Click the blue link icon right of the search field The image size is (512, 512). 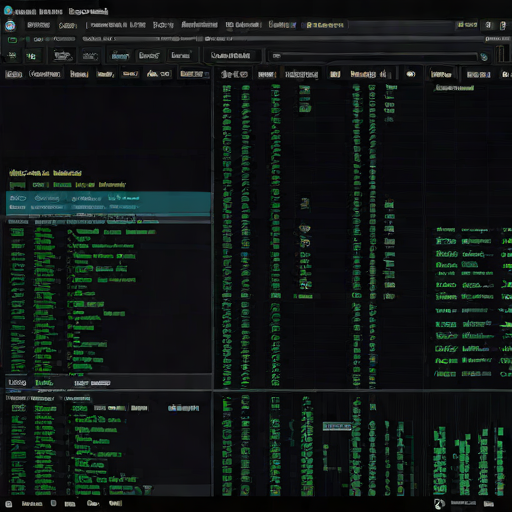point(484,57)
